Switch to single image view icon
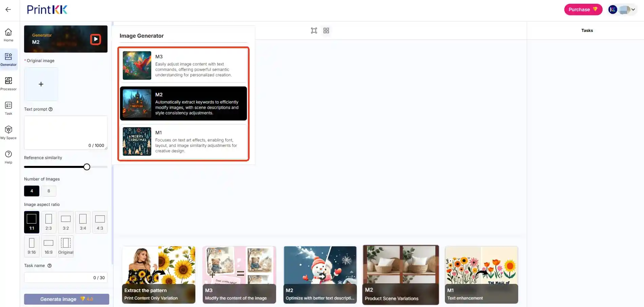The height and width of the screenshot is (307, 644). [314, 31]
